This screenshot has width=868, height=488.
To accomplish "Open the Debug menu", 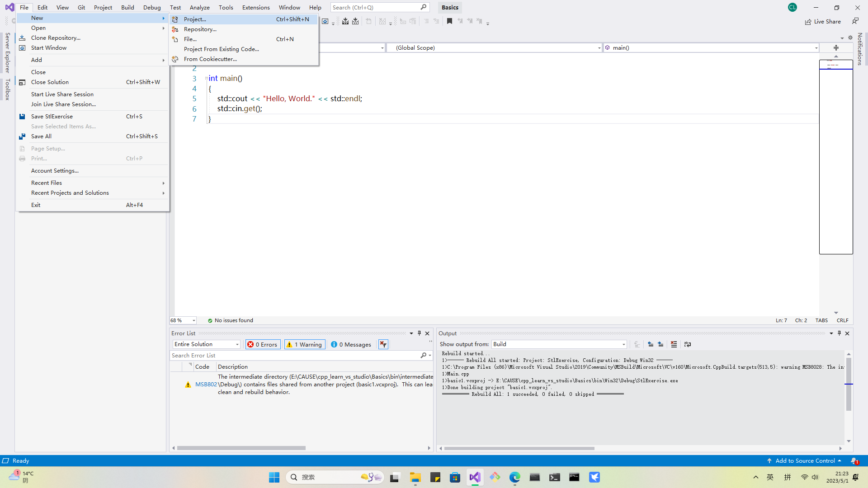I will pyautogui.click(x=152, y=7).
